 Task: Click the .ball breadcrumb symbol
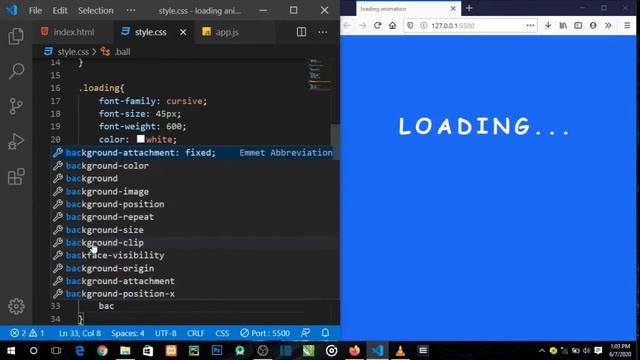click(x=122, y=52)
